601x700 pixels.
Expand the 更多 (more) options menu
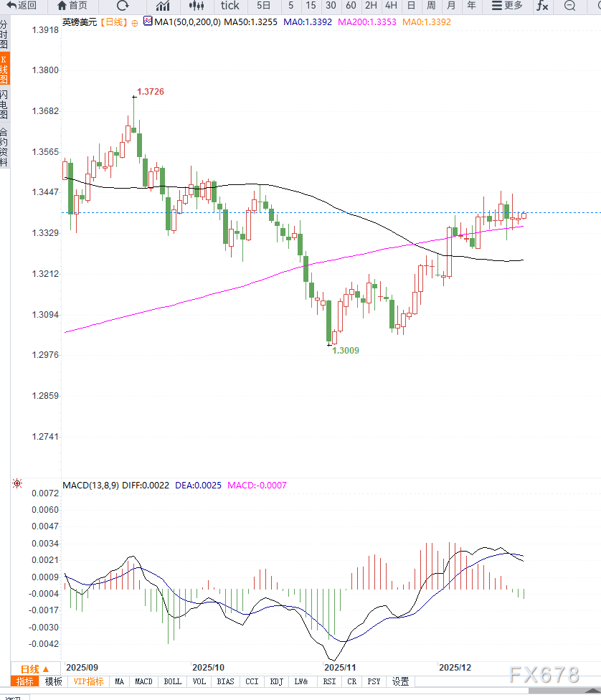tap(507, 6)
